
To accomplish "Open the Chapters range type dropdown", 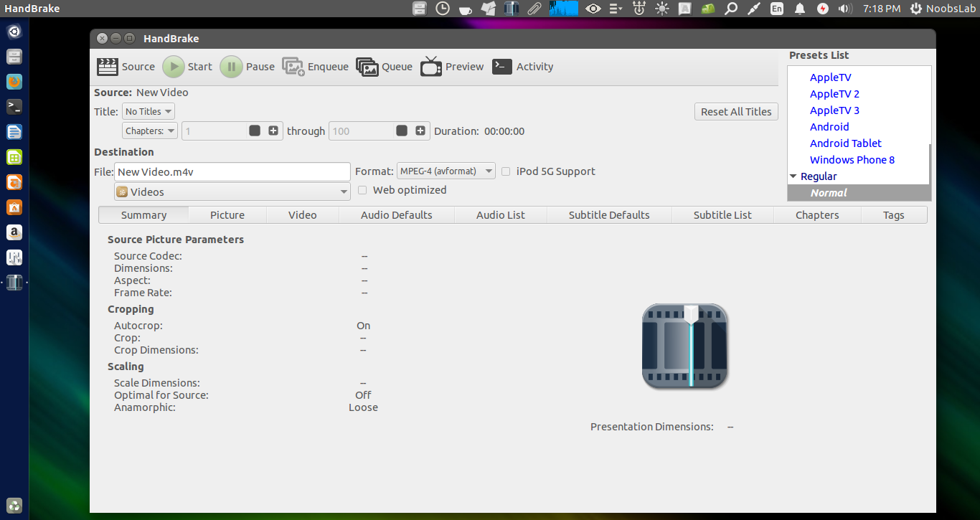I will [150, 131].
